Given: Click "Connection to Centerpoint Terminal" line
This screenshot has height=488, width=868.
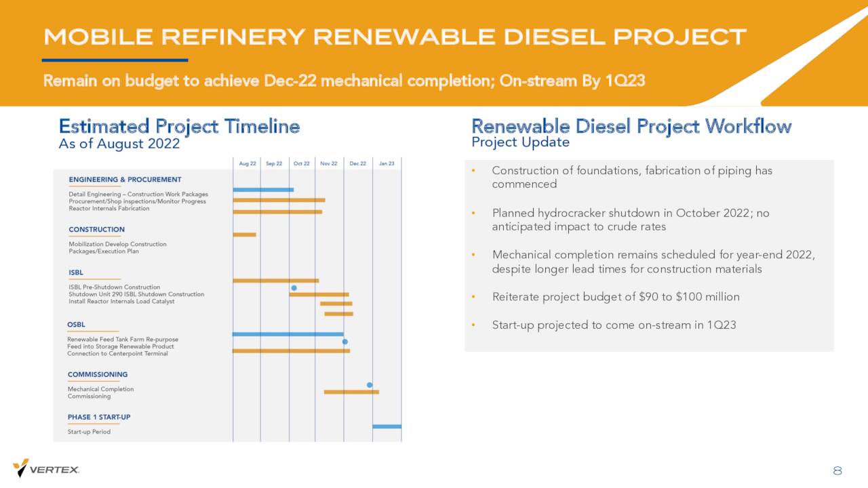Looking at the screenshot, I should pyautogui.click(x=117, y=354).
